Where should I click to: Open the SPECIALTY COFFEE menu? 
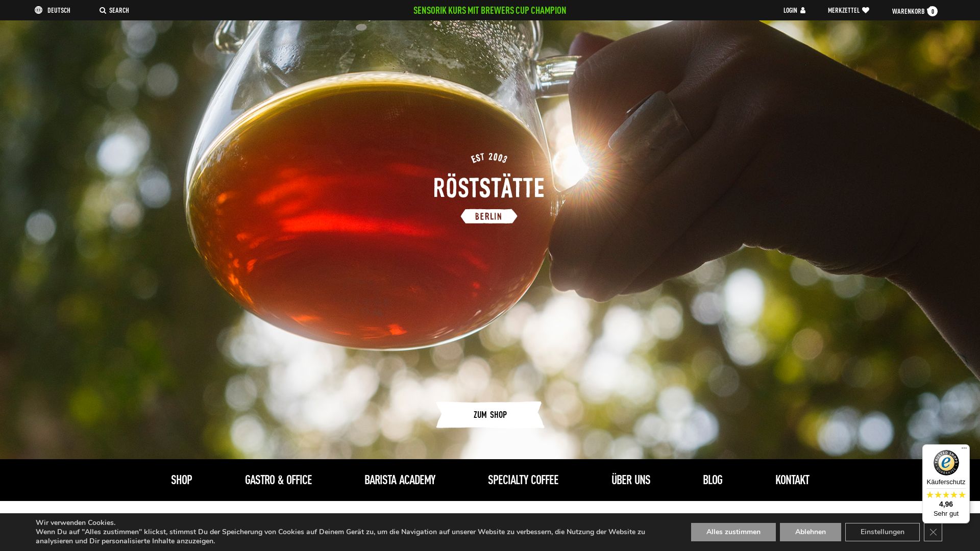coord(523,480)
